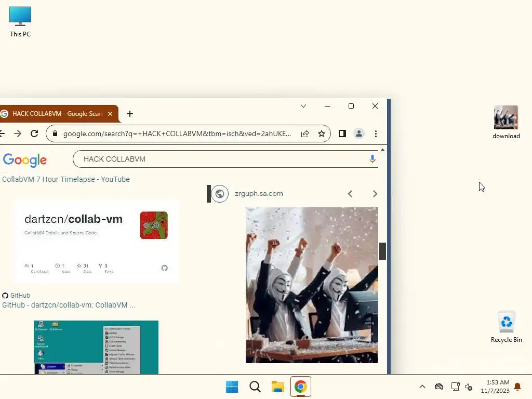Visit zrguph.sa.com source site

[259, 194]
